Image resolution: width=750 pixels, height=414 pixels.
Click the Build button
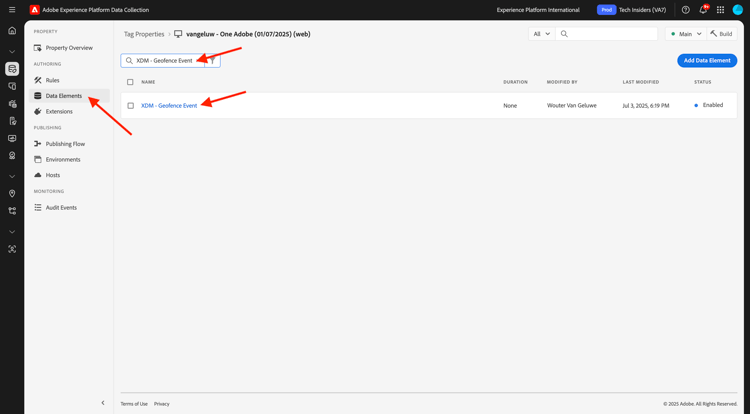(x=722, y=34)
